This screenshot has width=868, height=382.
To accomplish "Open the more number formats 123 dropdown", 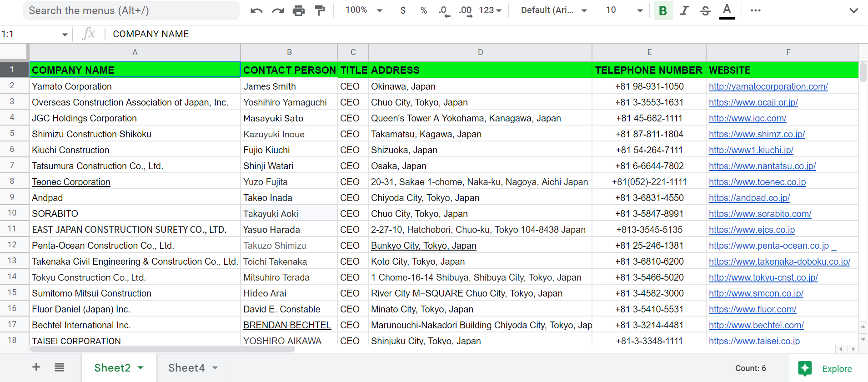I will tap(490, 10).
